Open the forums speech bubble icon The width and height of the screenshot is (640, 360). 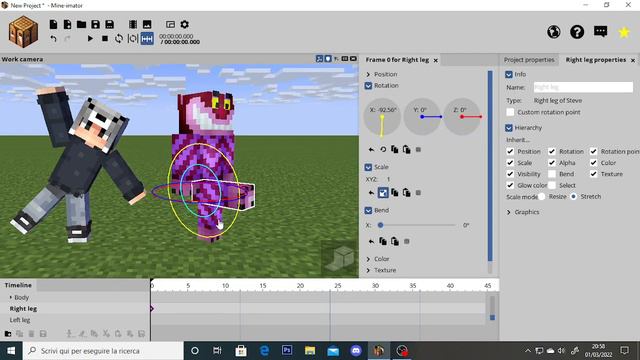600,32
